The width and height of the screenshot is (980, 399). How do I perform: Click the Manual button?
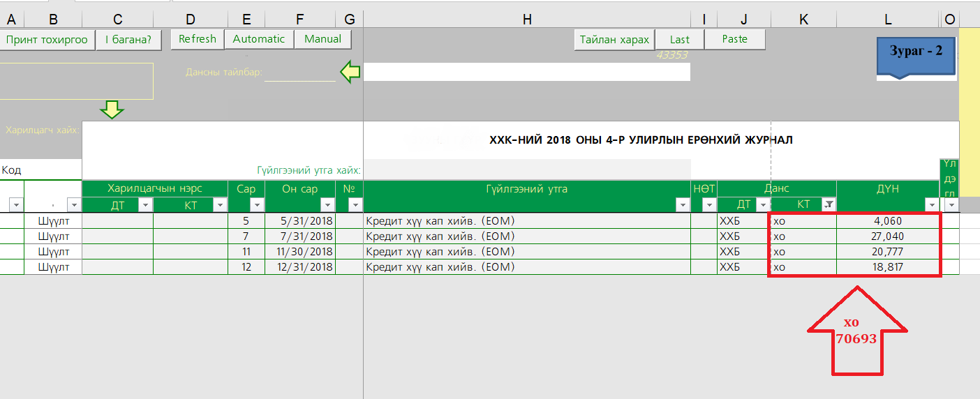322,39
